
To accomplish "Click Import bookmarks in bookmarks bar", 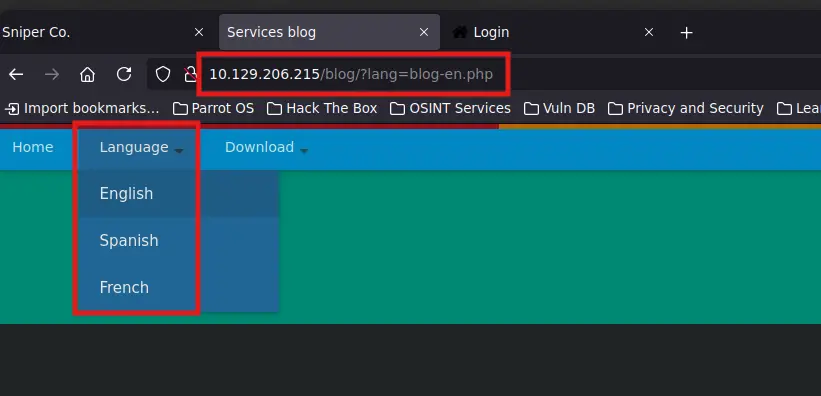I will tap(82, 108).
